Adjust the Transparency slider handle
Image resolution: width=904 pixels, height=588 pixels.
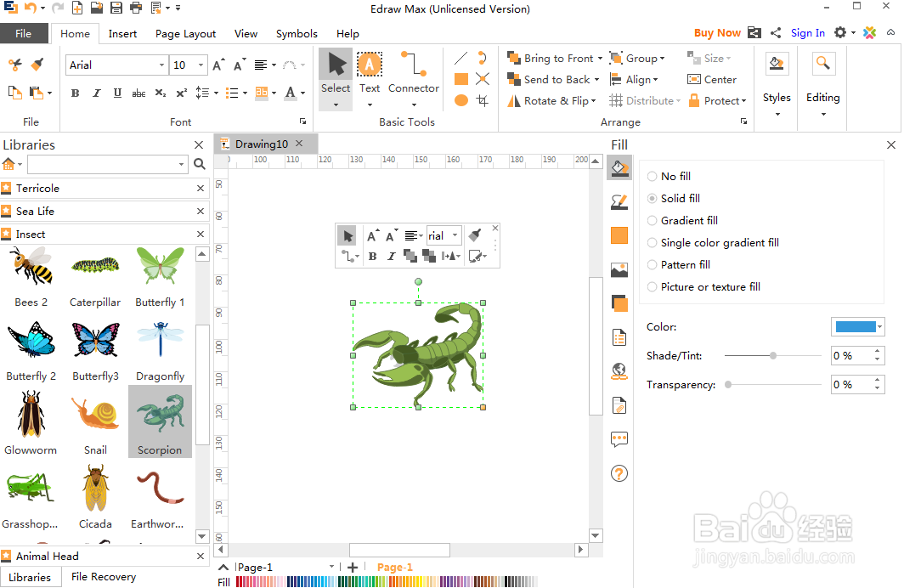point(728,385)
